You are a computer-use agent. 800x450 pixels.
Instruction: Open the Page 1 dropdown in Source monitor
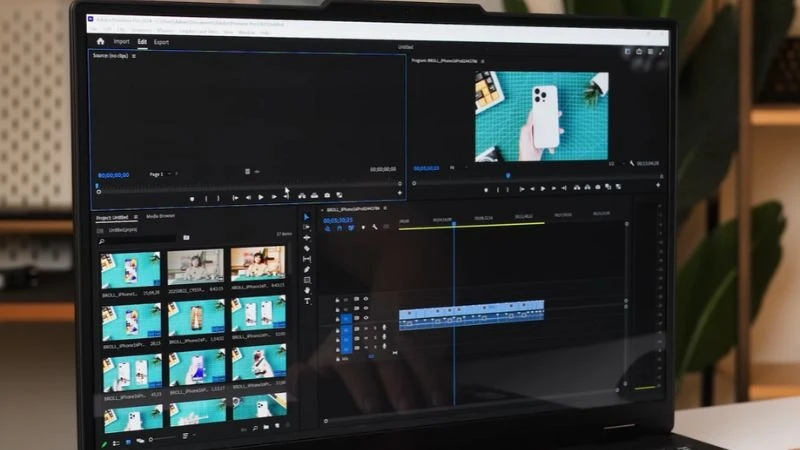[160, 174]
